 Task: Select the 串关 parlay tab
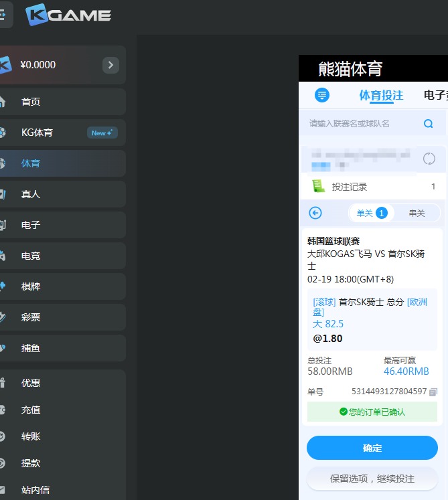click(x=417, y=213)
